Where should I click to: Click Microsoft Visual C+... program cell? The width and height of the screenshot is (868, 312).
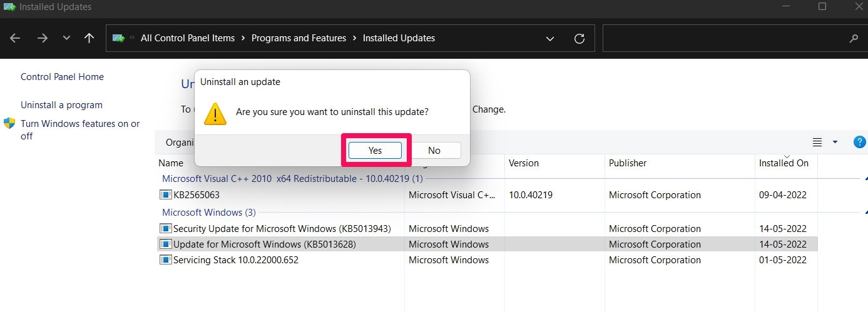pos(452,195)
